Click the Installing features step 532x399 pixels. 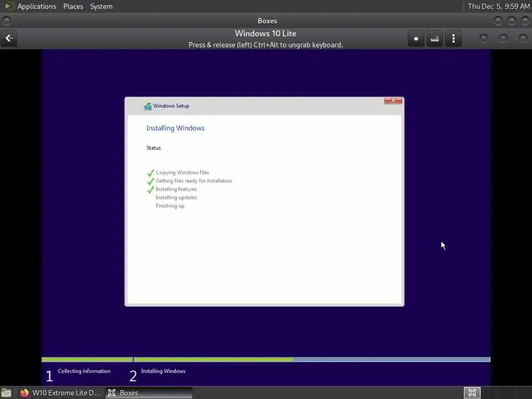(x=176, y=189)
